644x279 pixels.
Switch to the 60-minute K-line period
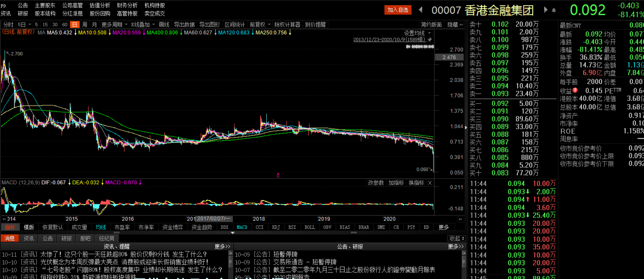(x=65, y=25)
